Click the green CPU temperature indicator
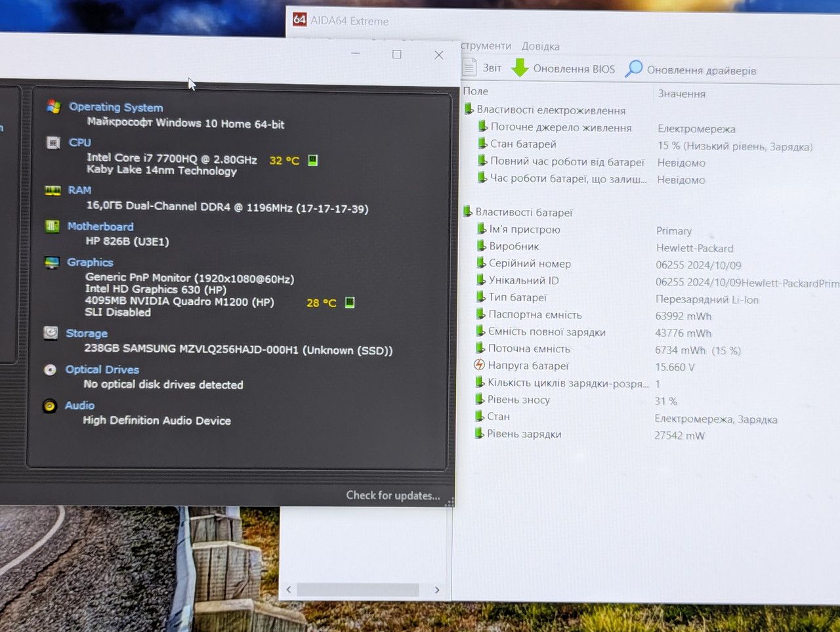This screenshot has width=840, height=632. point(313,160)
